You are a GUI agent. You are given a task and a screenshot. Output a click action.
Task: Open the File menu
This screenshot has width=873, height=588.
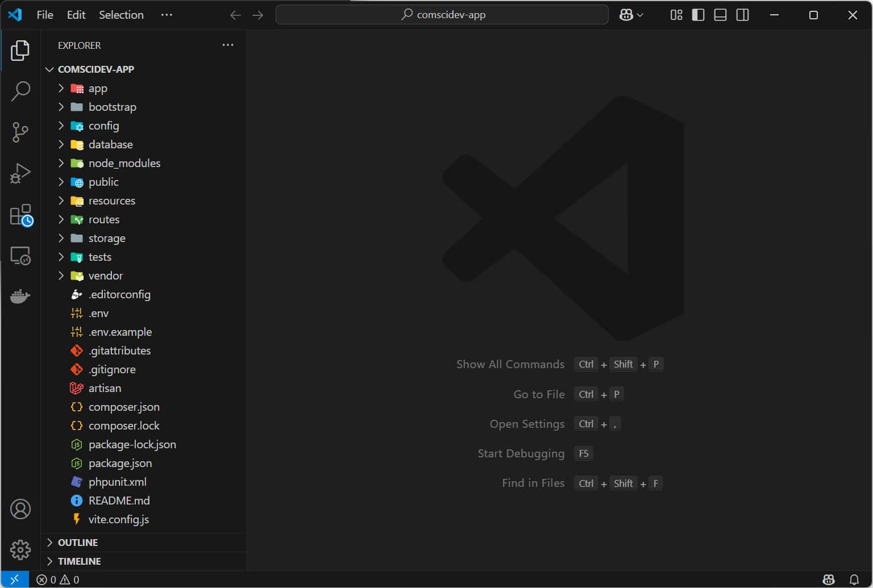pos(45,15)
